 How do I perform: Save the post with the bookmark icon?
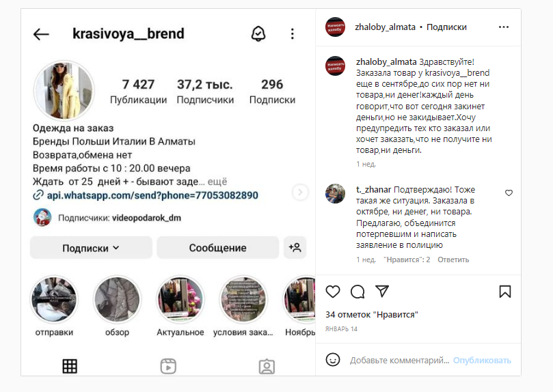[x=505, y=292]
